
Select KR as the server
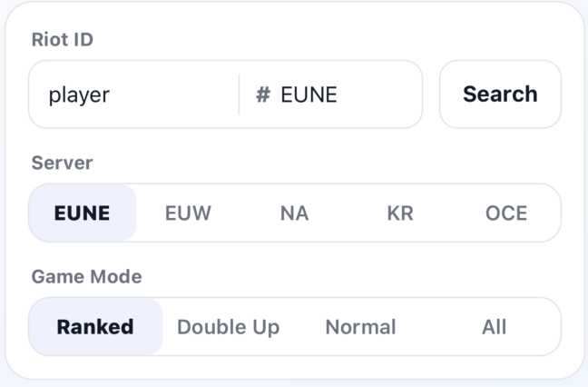(400, 213)
